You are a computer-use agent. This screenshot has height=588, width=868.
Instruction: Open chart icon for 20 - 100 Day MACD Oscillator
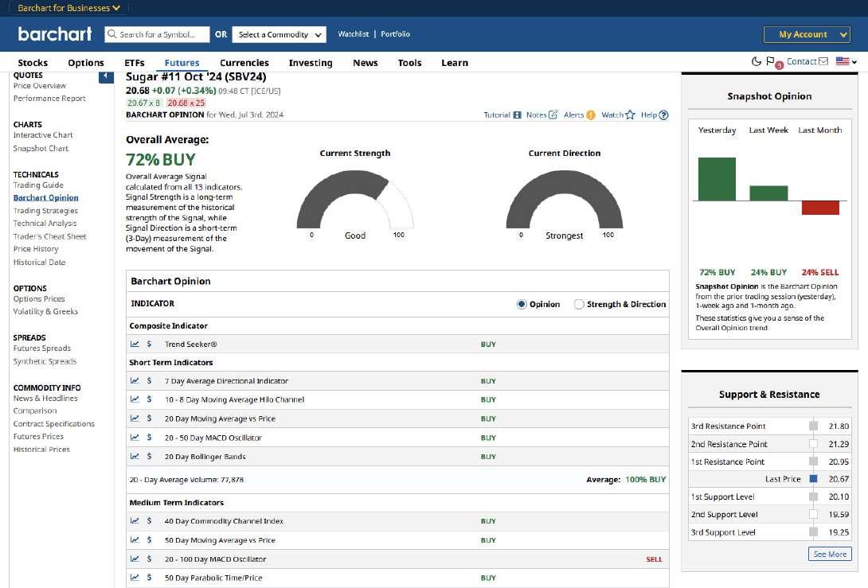tap(135, 559)
